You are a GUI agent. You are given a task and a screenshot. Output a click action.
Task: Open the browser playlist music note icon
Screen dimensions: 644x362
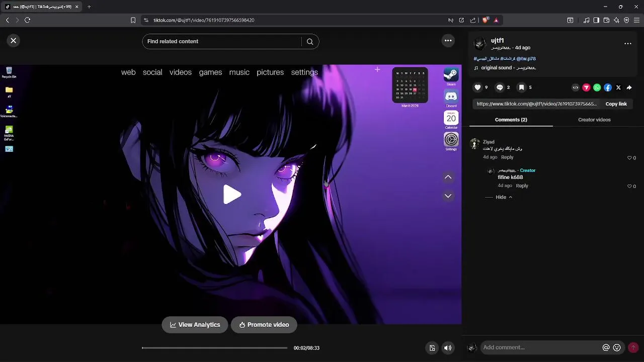[586, 20]
